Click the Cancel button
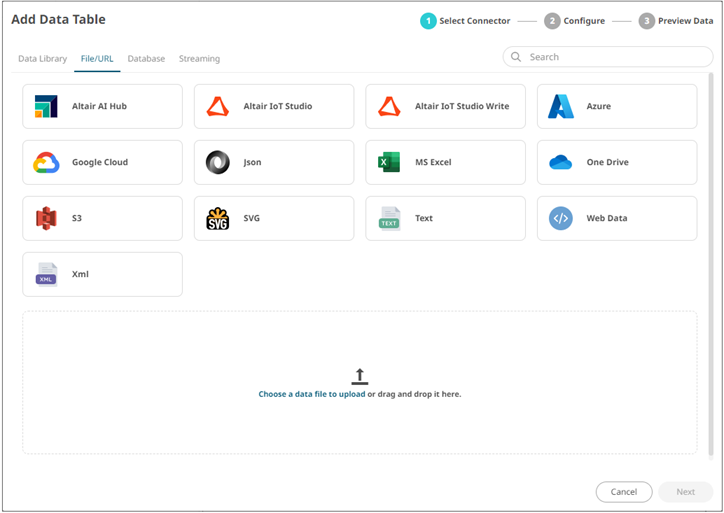 624,492
